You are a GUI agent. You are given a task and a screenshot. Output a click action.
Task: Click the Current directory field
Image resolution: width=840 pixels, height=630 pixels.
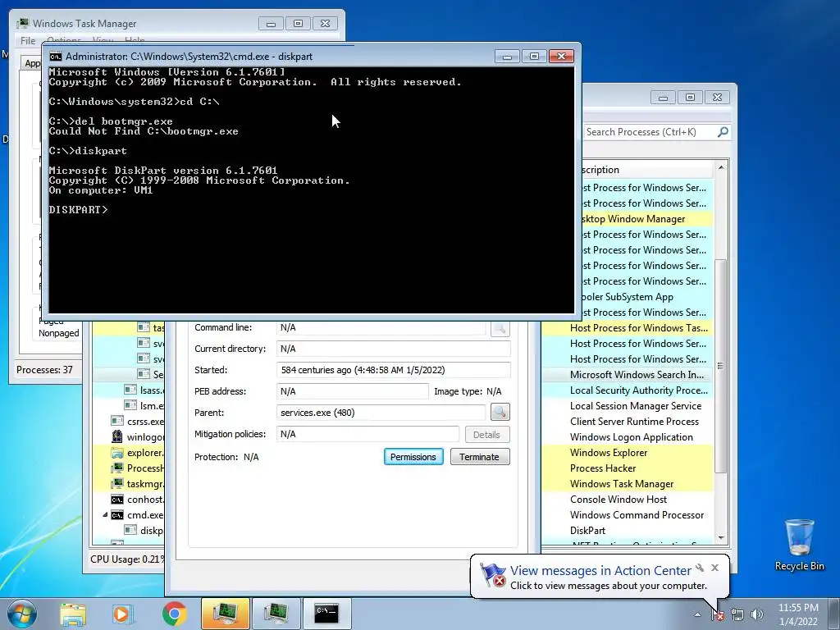(x=393, y=349)
